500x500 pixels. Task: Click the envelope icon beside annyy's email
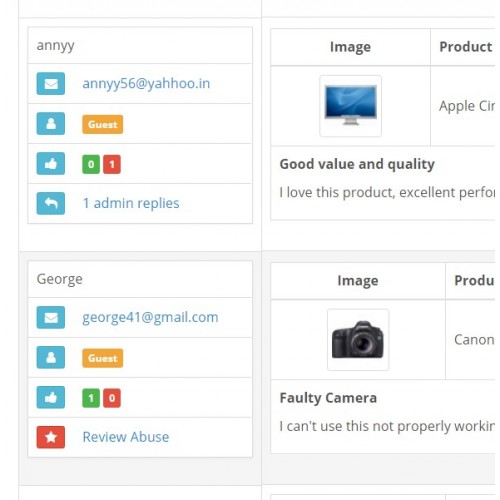(x=51, y=84)
